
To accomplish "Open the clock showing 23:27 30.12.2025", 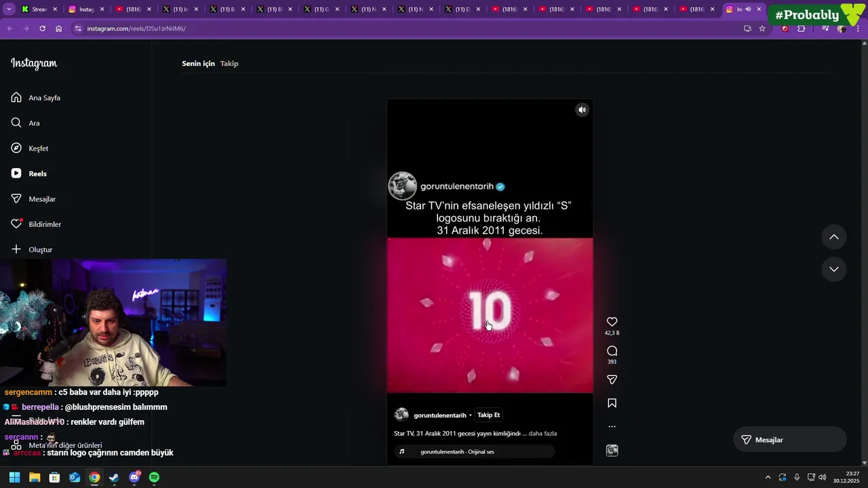I will click(x=847, y=477).
